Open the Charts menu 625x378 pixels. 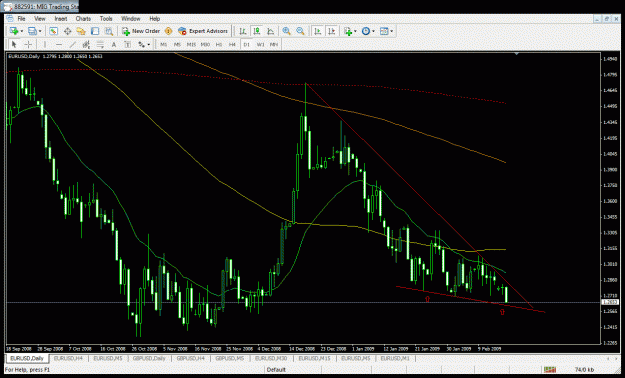pos(83,19)
